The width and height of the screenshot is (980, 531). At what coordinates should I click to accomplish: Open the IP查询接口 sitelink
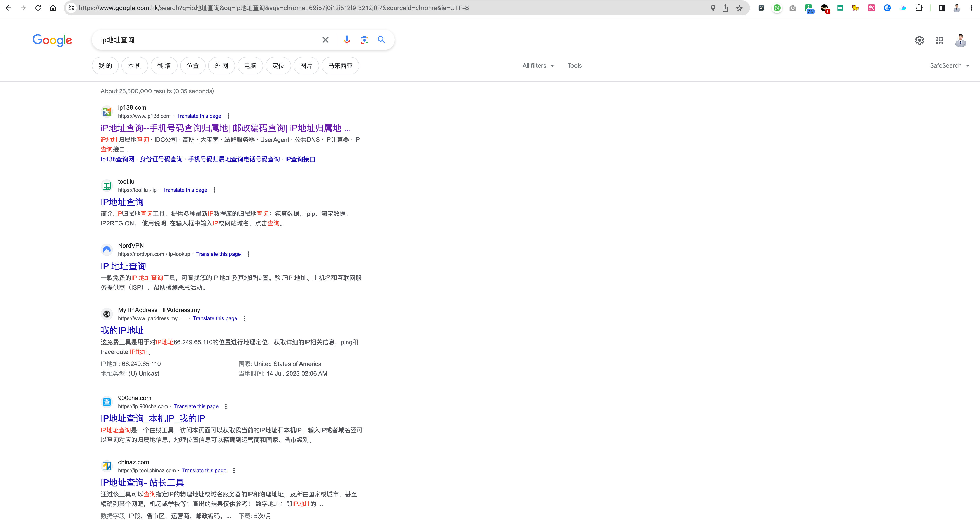pyautogui.click(x=300, y=160)
